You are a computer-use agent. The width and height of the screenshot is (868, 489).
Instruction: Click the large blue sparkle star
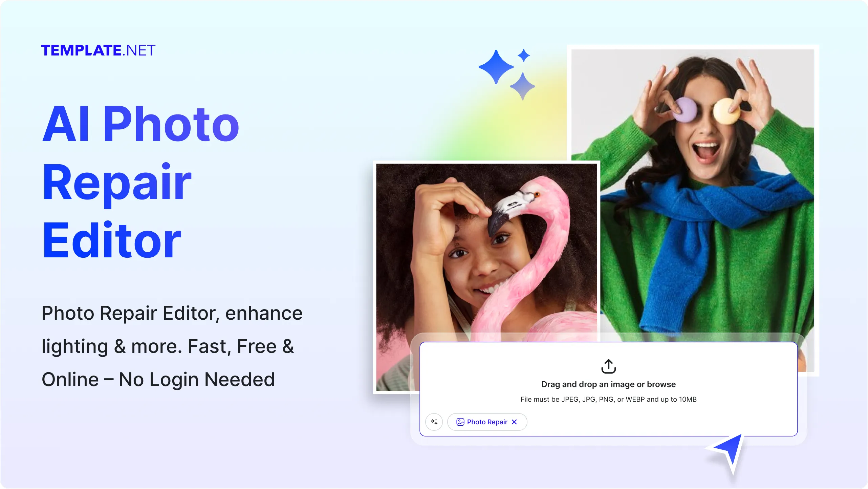[x=496, y=67]
